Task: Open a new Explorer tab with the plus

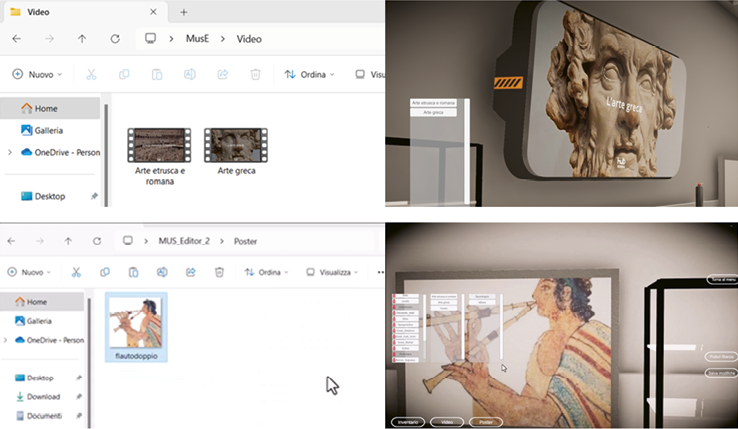Action: coord(184,12)
